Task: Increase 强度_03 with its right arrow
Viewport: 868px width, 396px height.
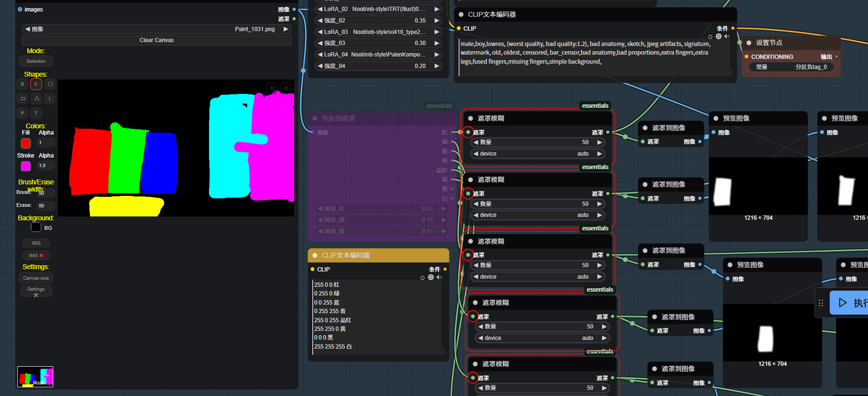Action: point(437,43)
